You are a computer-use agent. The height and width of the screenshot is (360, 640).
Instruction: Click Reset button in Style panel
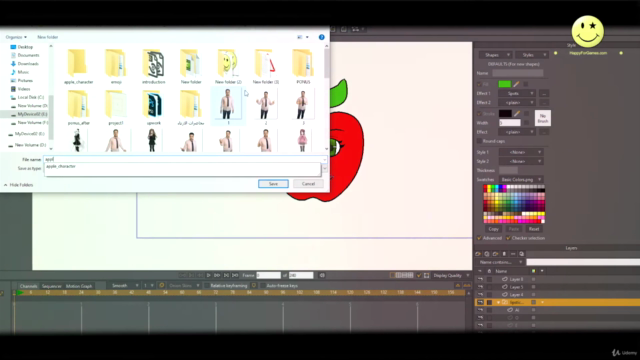pyautogui.click(x=534, y=229)
